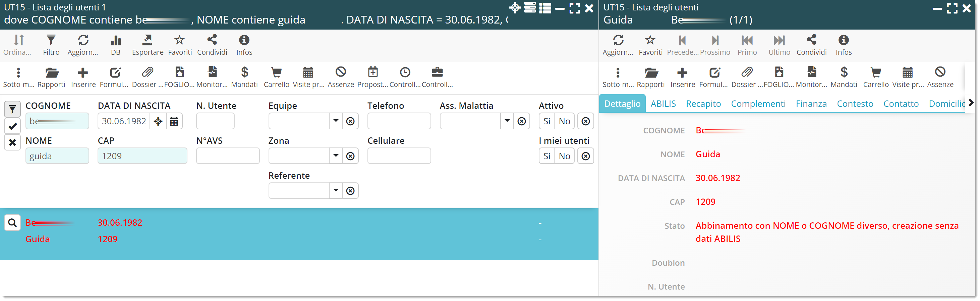Apply the filter with the checkmark button

tap(12, 126)
